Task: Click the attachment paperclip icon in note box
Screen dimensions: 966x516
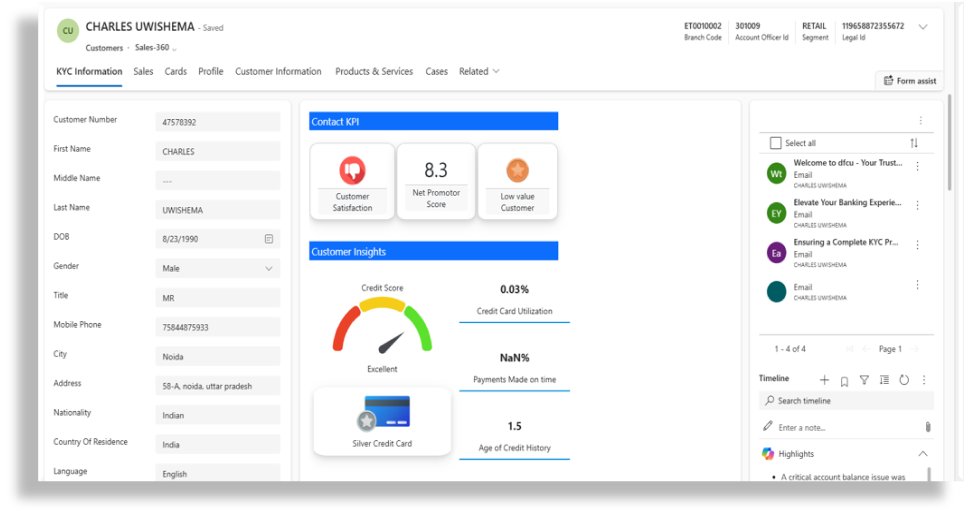Action: [928, 427]
